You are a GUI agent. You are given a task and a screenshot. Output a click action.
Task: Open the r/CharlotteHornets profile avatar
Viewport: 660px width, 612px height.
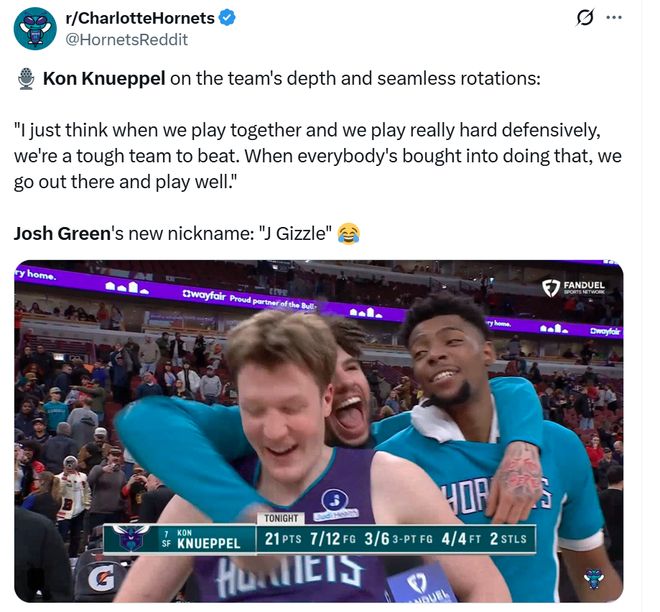click(35, 29)
